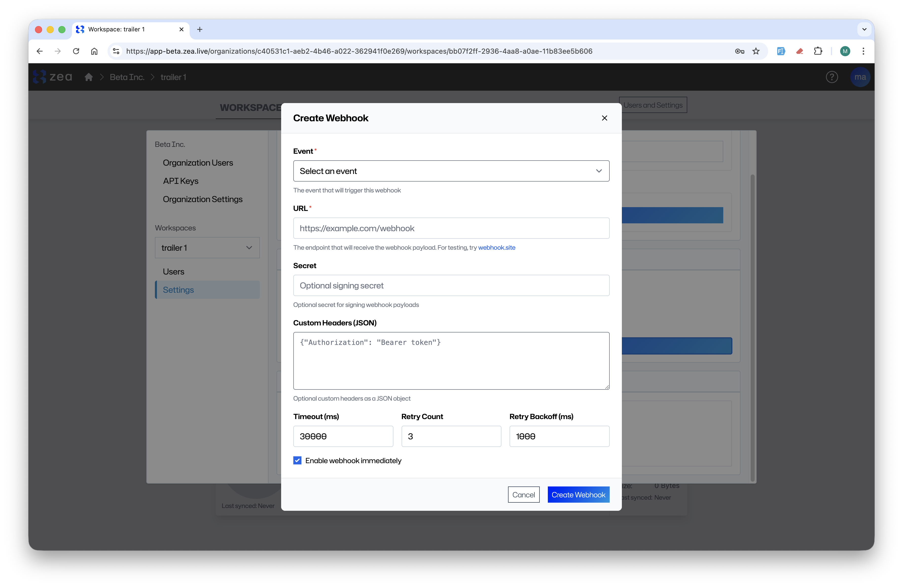Open Chrome's three-dot menu

[863, 51]
